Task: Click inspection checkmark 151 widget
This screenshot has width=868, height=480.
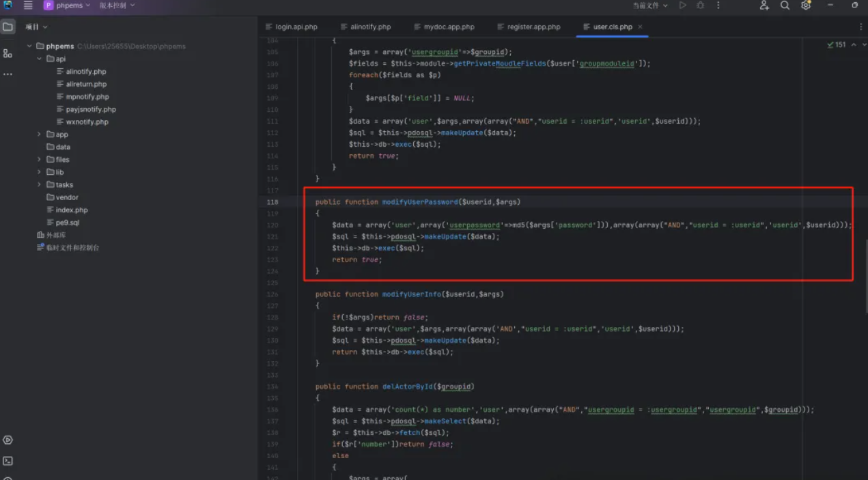Action: click(837, 45)
